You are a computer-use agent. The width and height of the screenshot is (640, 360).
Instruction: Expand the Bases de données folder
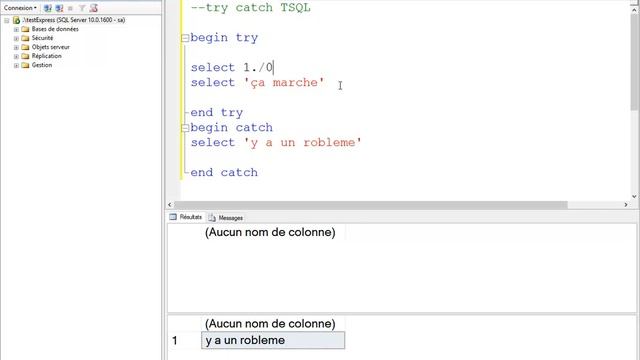tap(16, 29)
